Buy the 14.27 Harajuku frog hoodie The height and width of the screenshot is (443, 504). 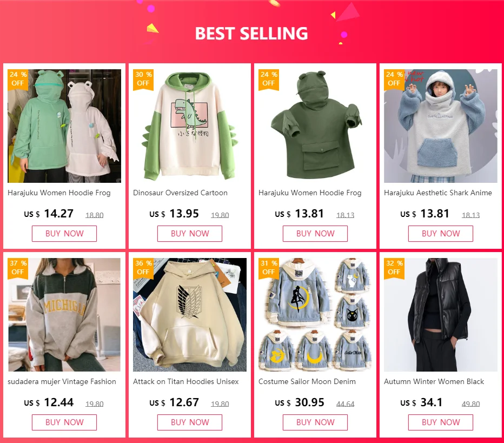tap(64, 234)
